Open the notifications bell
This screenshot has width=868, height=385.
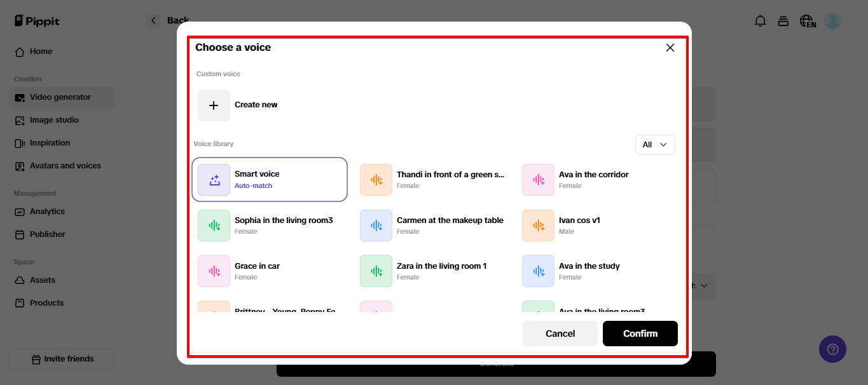tap(760, 20)
